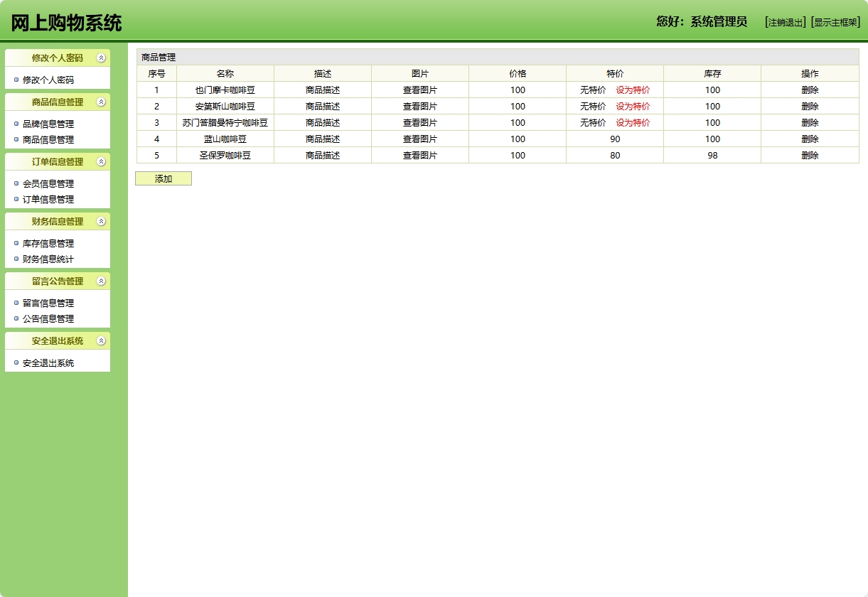Click the 添加 button
The width and height of the screenshot is (868, 597).
tap(164, 178)
